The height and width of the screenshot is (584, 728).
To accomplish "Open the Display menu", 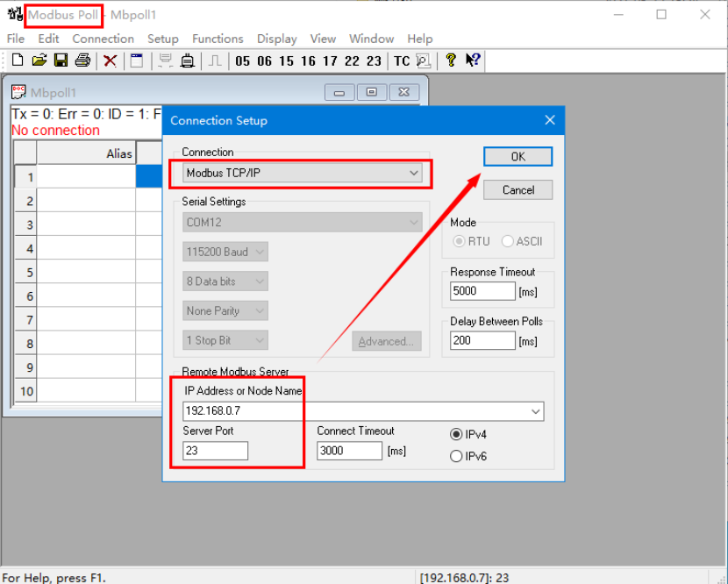I will point(276,39).
